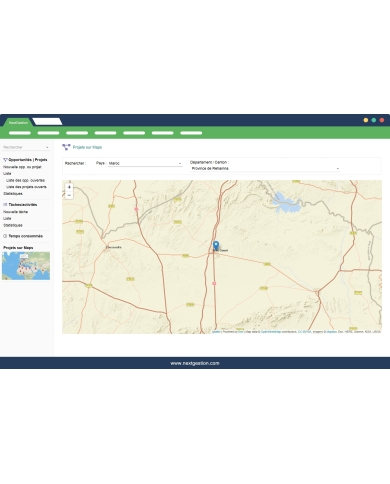
Task: Click www.nextgestion.com in the footer
Action: pyautogui.click(x=195, y=363)
